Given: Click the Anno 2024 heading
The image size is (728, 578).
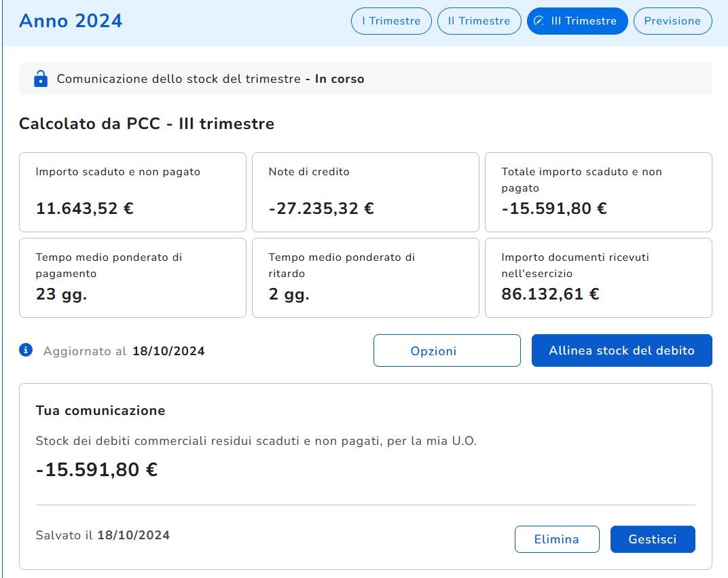Looking at the screenshot, I should pyautogui.click(x=71, y=21).
